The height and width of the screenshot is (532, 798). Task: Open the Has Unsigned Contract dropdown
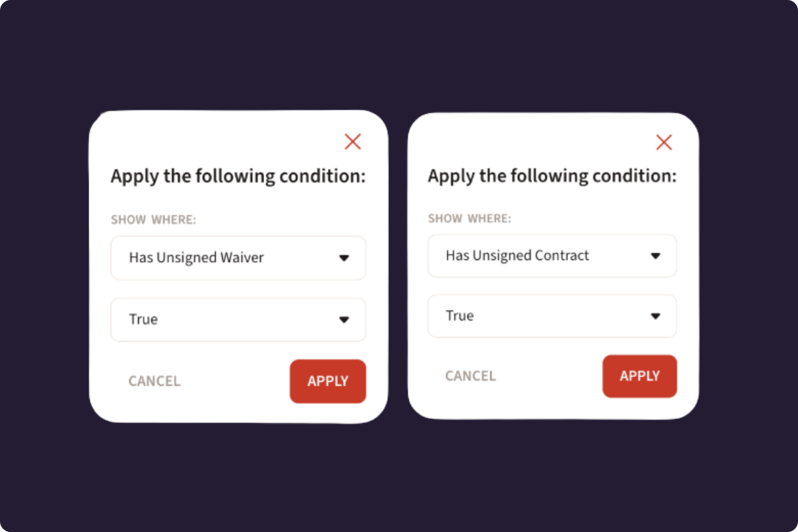[552, 256]
